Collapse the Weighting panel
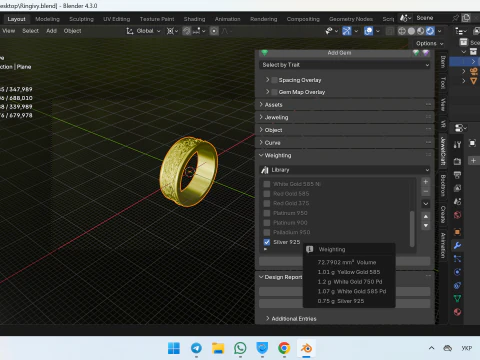Image resolution: width=480 pixels, height=360 pixels. coord(345,155)
